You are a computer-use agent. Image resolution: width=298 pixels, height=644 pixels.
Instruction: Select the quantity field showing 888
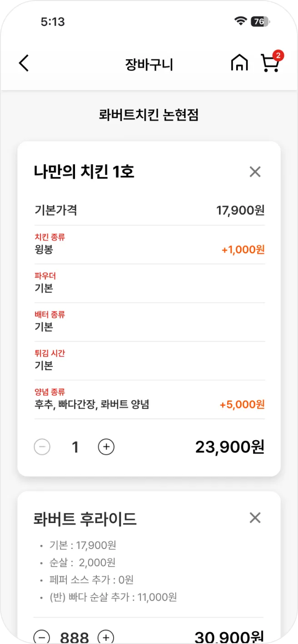tap(74, 636)
